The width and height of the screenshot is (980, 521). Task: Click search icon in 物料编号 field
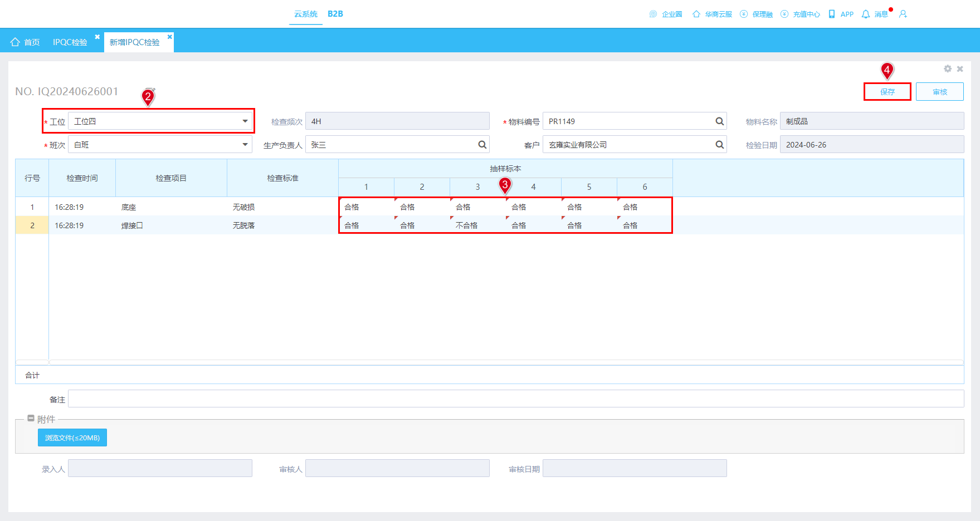coord(720,121)
